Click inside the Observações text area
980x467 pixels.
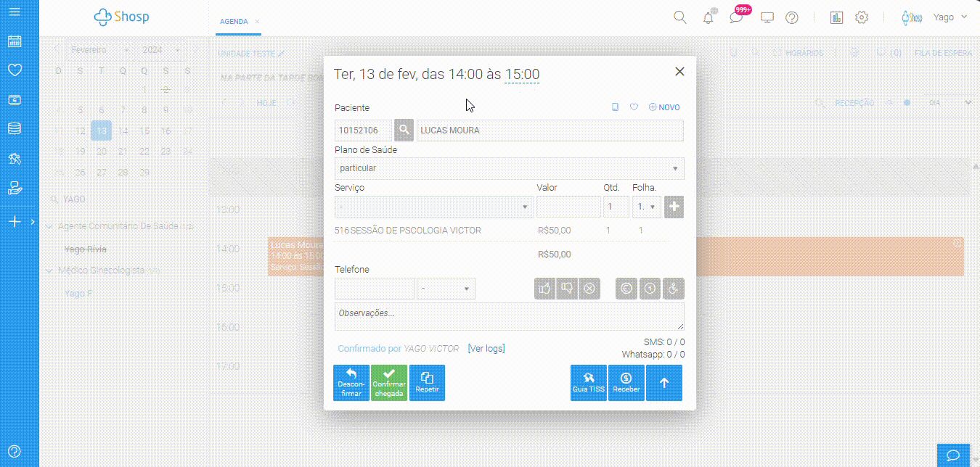click(x=508, y=315)
